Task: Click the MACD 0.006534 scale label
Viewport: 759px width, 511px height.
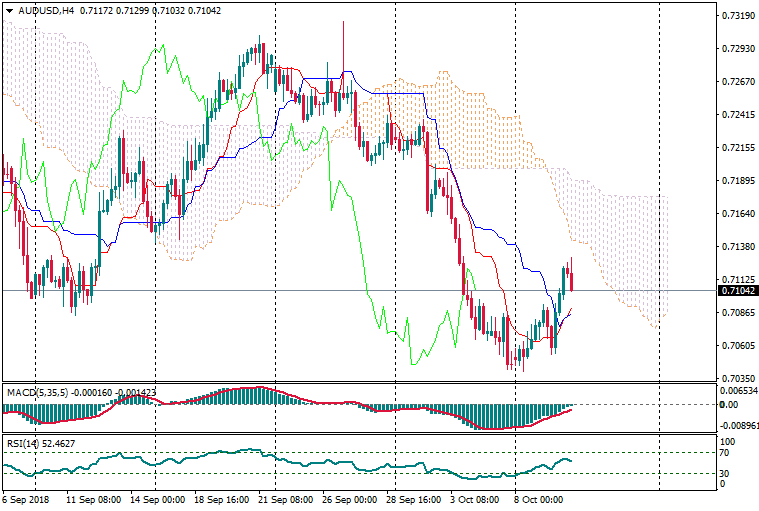Action: (x=737, y=390)
